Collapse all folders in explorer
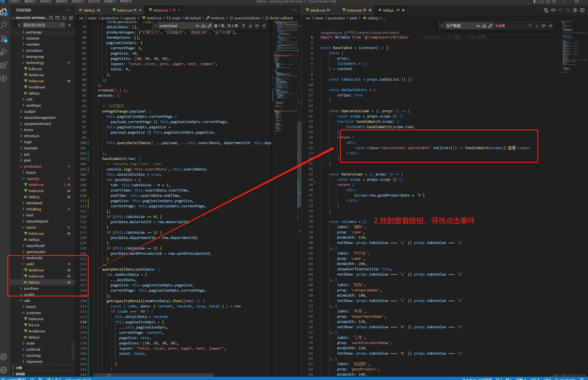The width and height of the screenshot is (588, 380). (x=71, y=18)
